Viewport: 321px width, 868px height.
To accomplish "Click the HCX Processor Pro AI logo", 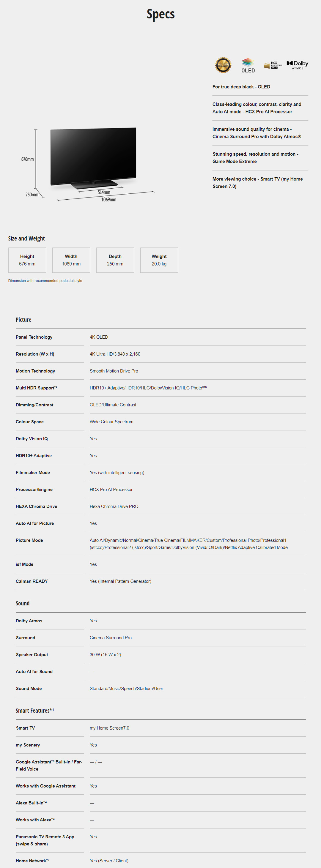I will (x=273, y=65).
